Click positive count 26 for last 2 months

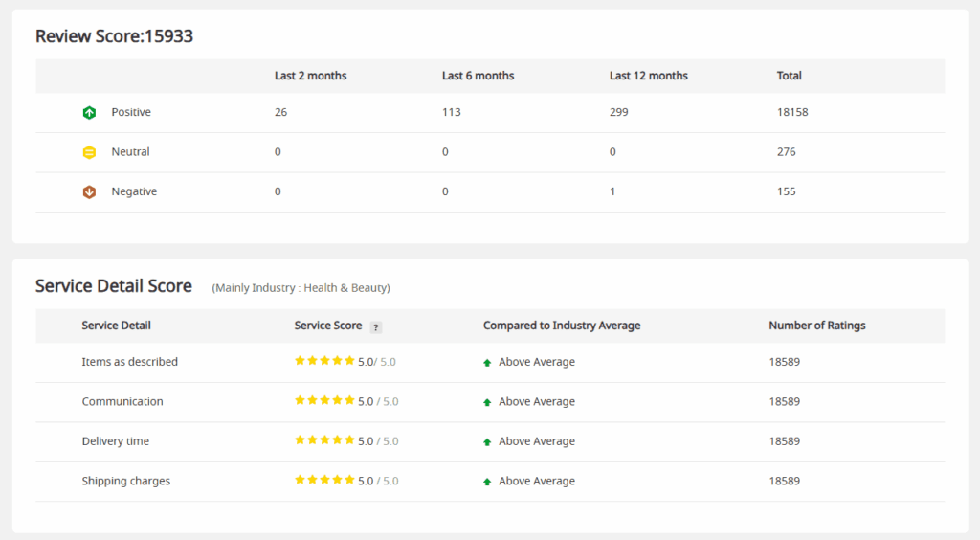click(280, 112)
